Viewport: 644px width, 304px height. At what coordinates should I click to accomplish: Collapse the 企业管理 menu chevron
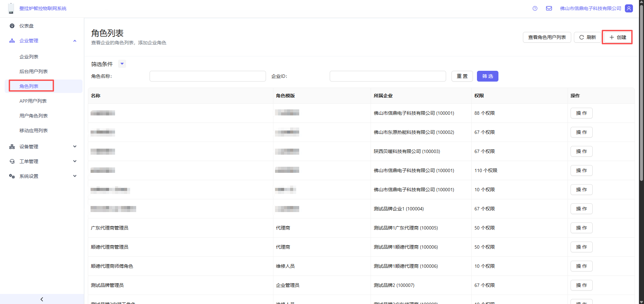click(x=75, y=41)
